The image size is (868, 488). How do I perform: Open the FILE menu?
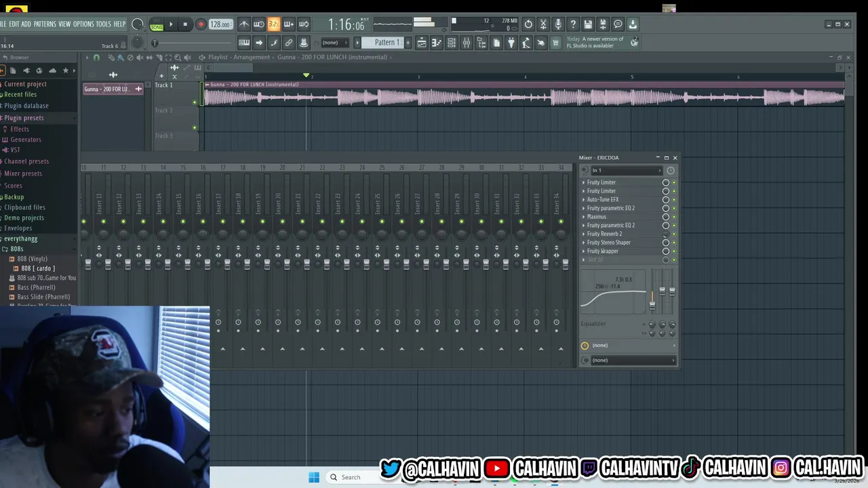click(3, 24)
